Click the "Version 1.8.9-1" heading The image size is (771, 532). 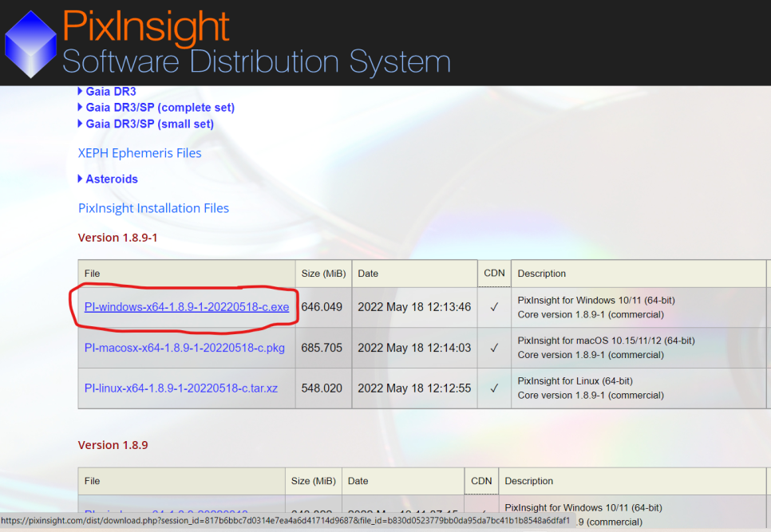[117, 238]
